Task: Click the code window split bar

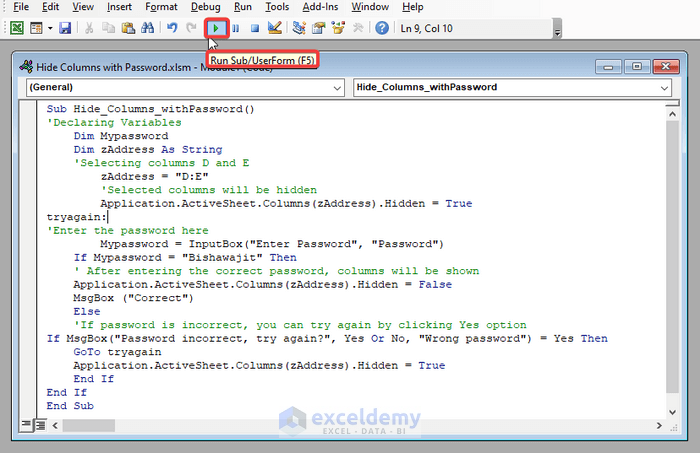Action: click(x=672, y=104)
